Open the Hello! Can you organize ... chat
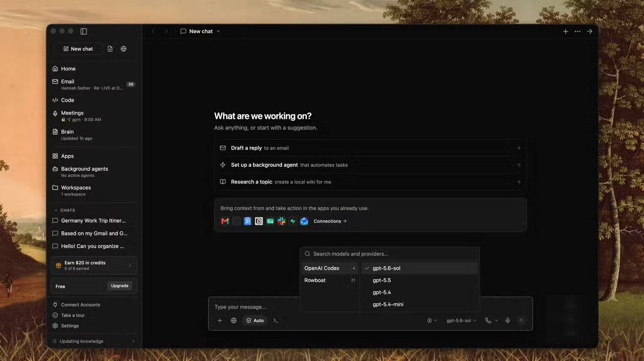 (x=94, y=246)
